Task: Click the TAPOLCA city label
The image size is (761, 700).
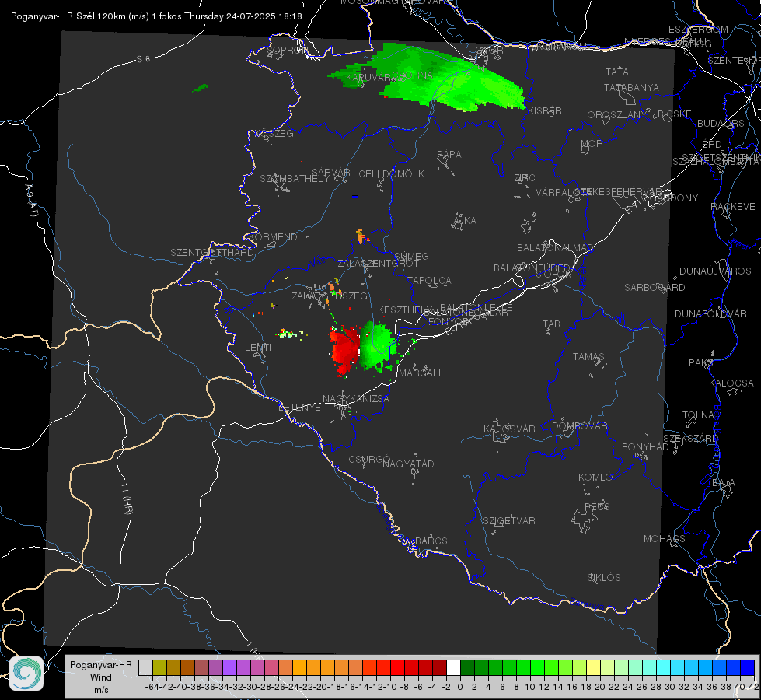Action: click(429, 281)
